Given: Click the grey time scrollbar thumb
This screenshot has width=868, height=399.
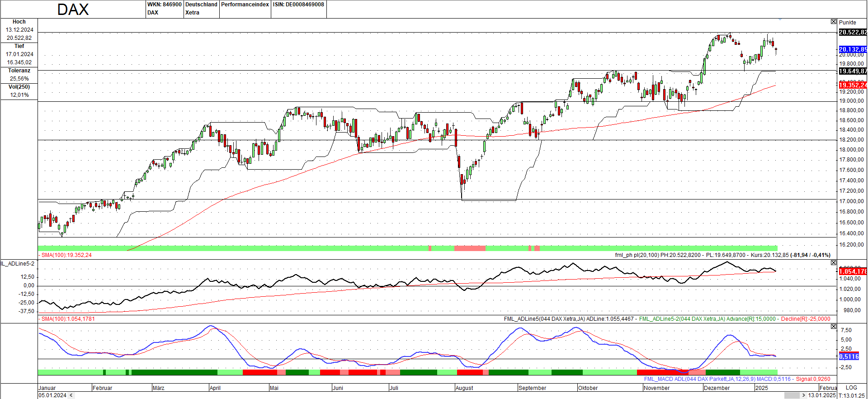Looking at the screenshot, I should pos(792,395).
